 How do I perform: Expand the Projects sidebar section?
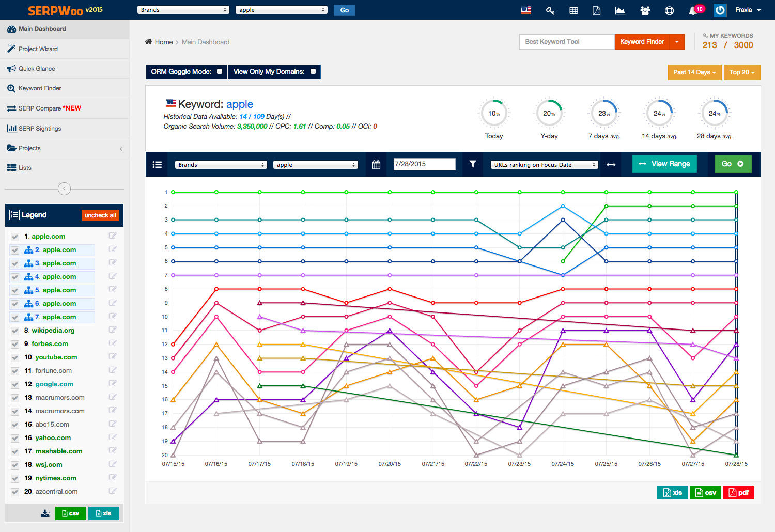coord(65,148)
